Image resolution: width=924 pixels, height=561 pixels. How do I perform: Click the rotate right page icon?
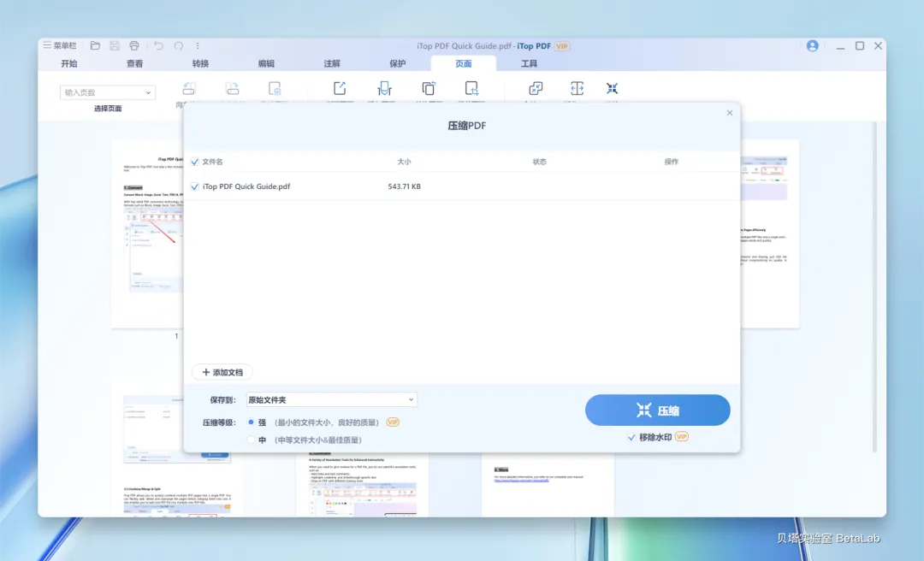tap(232, 88)
